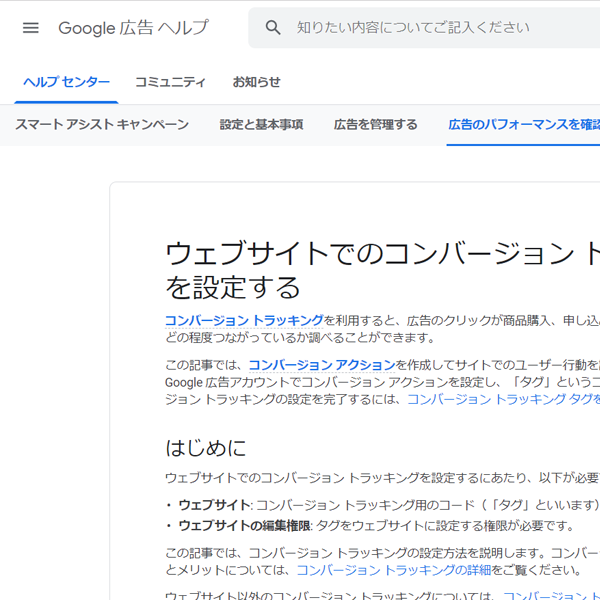Open the hamburger main menu
Image resolution: width=600 pixels, height=600 pixels.
coord(31,28)
